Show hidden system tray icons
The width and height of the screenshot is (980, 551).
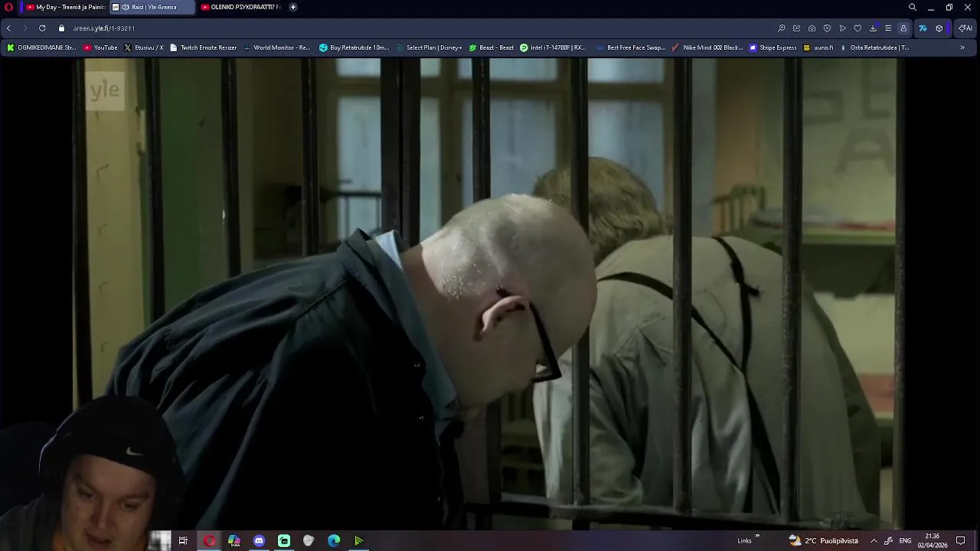coord(874,541)
